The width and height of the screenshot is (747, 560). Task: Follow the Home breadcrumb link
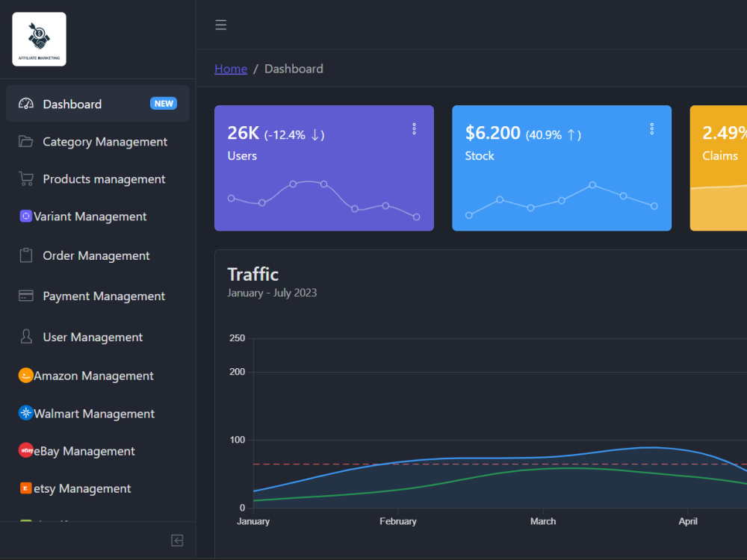[231, 69]
